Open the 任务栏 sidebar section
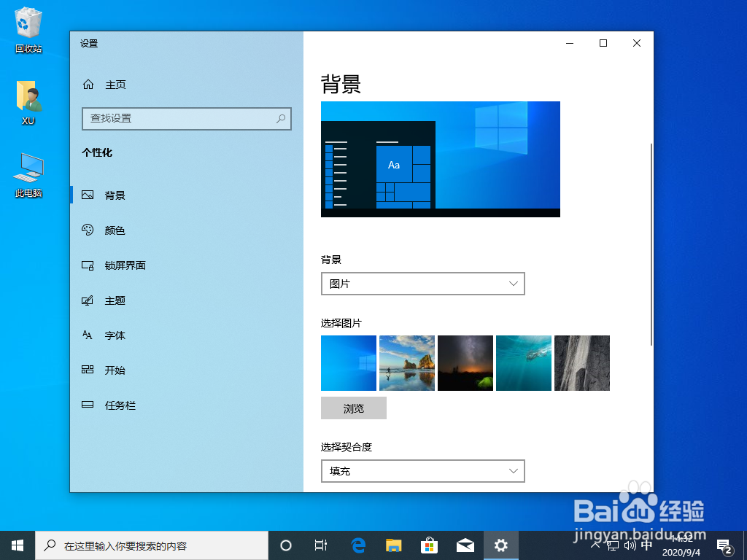 coord(186,405)
